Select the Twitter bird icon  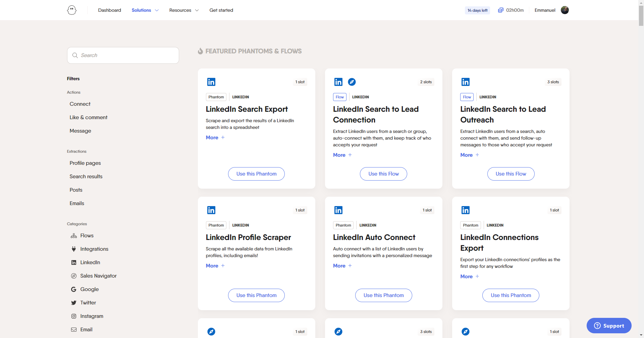coord(74,303)
